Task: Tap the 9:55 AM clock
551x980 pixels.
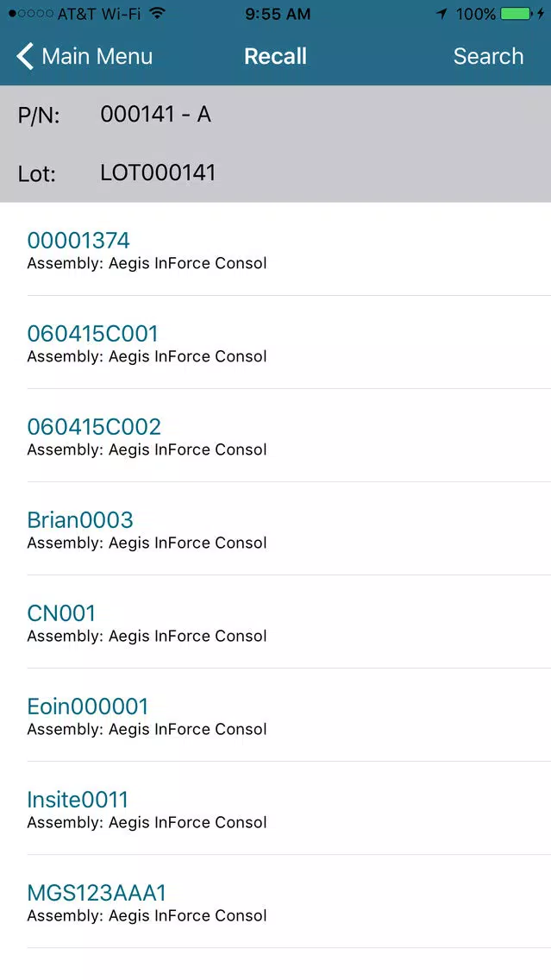Action: point(278,13)
